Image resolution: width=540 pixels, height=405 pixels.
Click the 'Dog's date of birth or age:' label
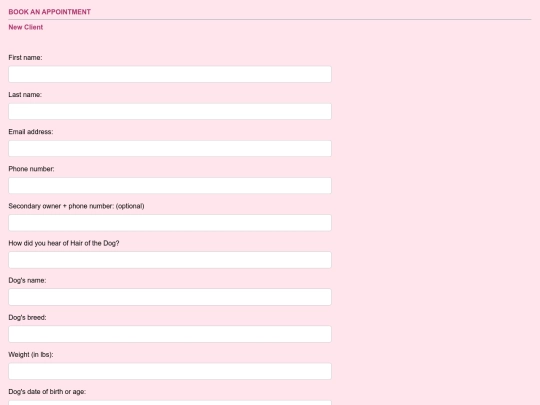(x=47, y=392)
